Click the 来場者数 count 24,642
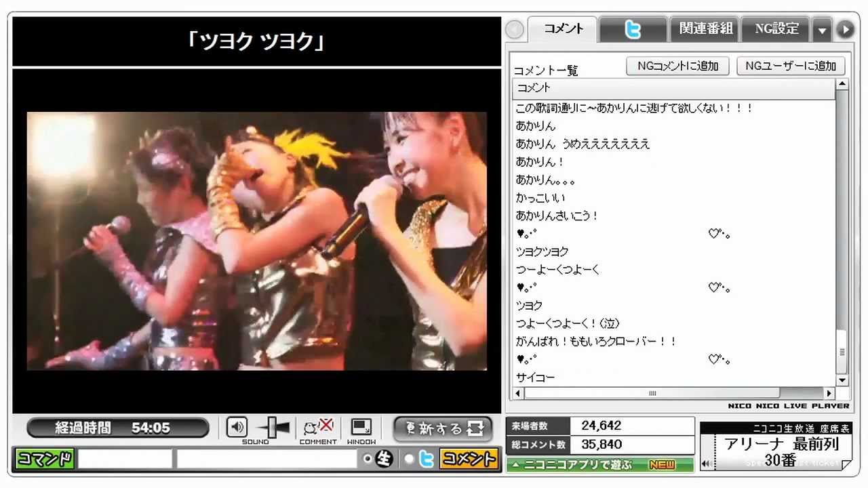The width and height of the screenshot is (868, 488). [601, 426]
